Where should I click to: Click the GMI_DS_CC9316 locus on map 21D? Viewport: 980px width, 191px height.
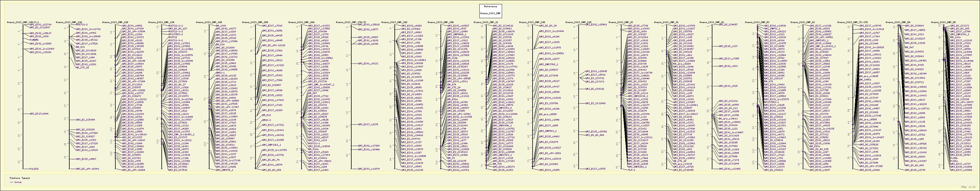tap(595, 89)
